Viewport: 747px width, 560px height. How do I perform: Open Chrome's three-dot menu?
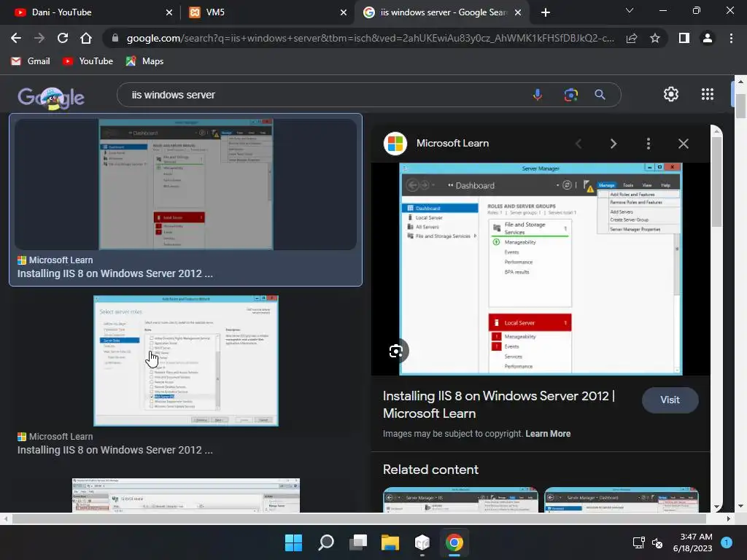coord(731,38)
